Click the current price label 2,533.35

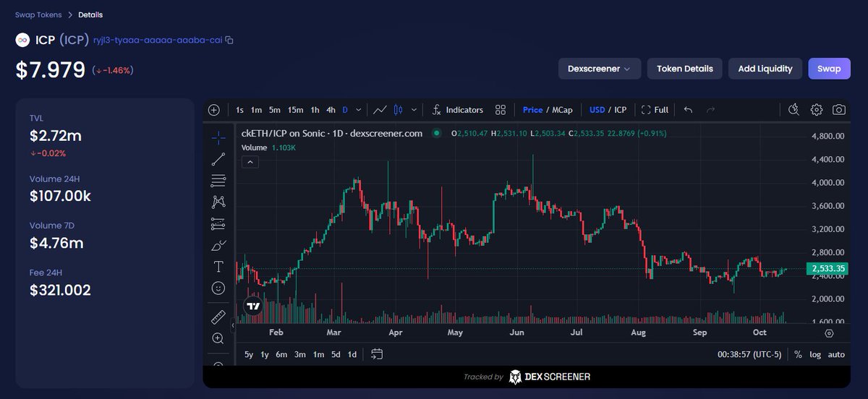click(x=827, y=268)
